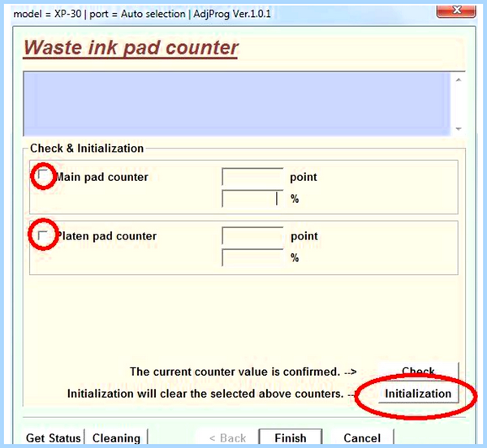This screenshot has height=448, width=487.
Task: Click Main pad counter percent field
Action: point(252,198)
